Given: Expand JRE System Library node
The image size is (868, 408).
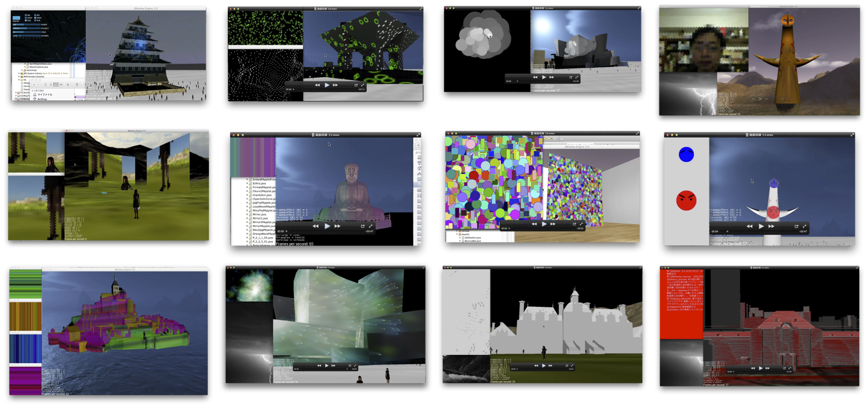Looking at the screenshot, I should point(19,73).
